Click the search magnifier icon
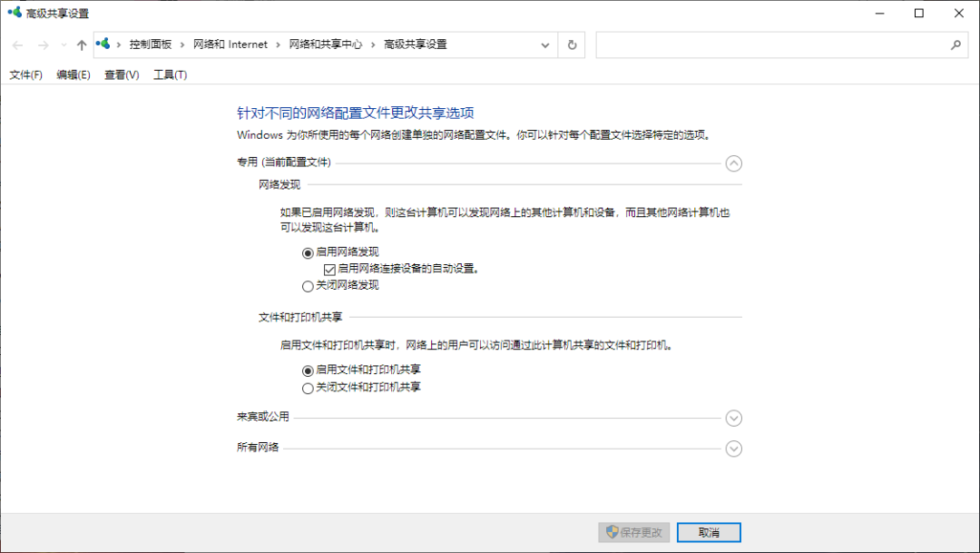The image size is (980, 553). point(955,44)
